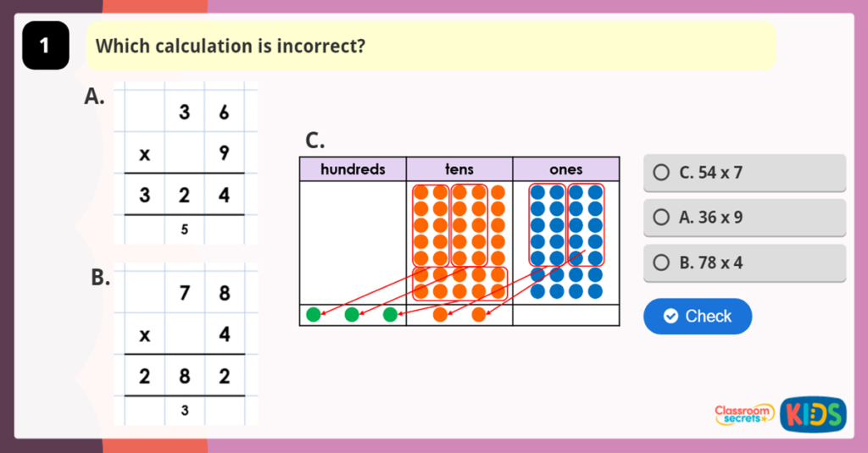Click the "ones" column header

pos(566,169)
